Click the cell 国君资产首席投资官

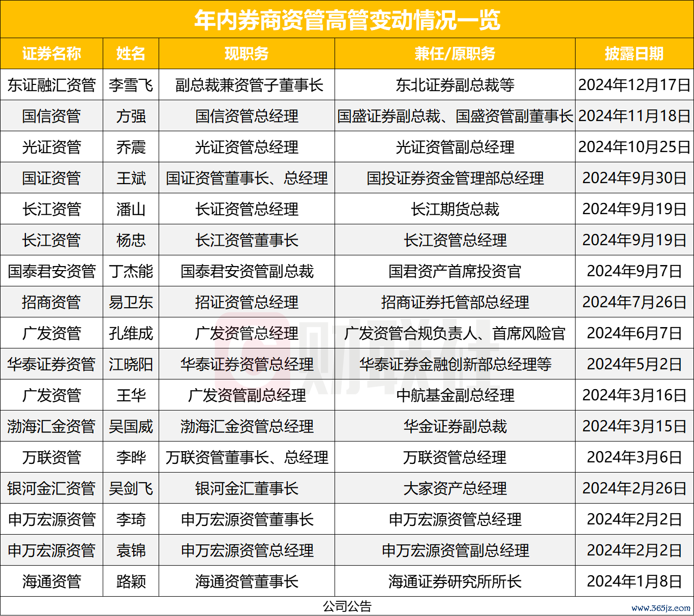[455, 271]
